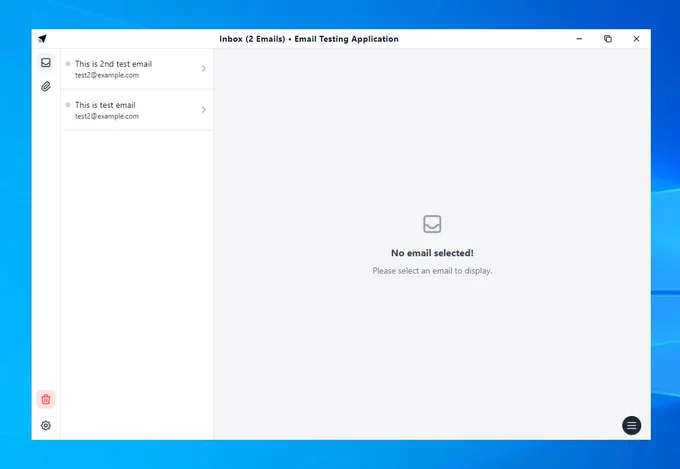
Task: Expand the "This is 2nd test email" chevron
Action: [203, 69]
